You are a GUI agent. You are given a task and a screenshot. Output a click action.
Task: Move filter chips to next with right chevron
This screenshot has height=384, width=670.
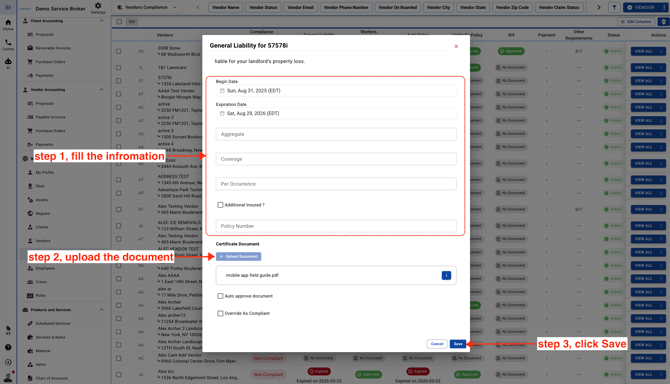click(599, 7)
